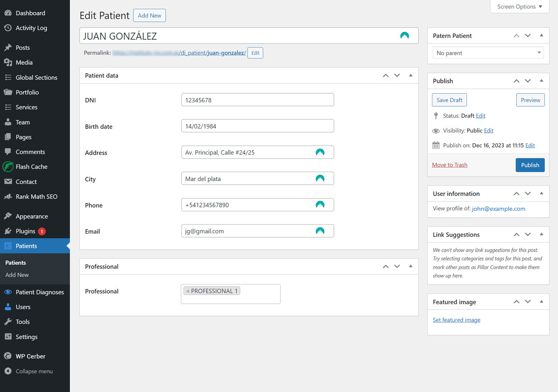Click into the Birth date input field
Image resolution: width=558 pixels, height=392 pixels.
pos(258,126)
